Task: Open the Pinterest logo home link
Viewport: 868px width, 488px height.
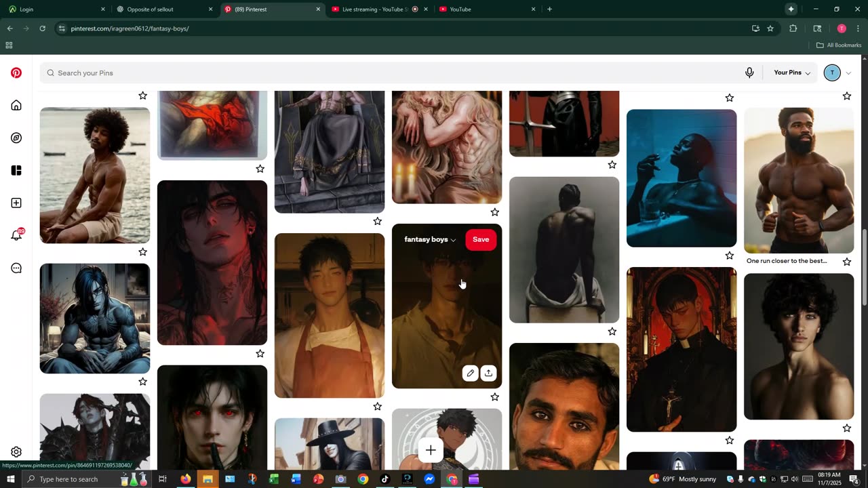Action: 16,73
